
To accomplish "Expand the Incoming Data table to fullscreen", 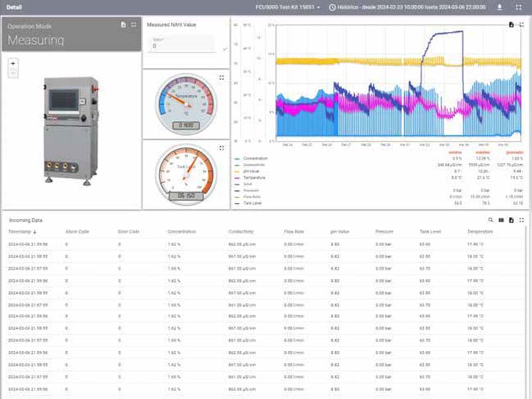I will tap(521, 219).
